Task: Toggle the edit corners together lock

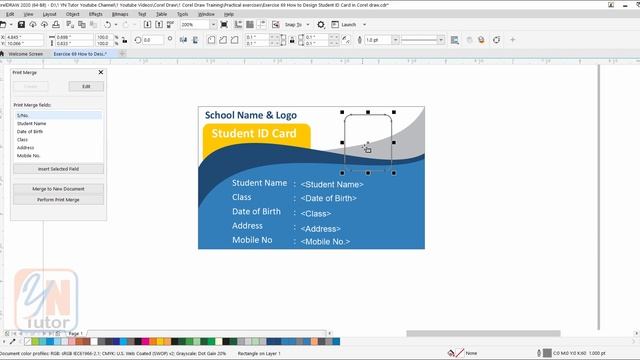Action: click(x=292, y=40)
